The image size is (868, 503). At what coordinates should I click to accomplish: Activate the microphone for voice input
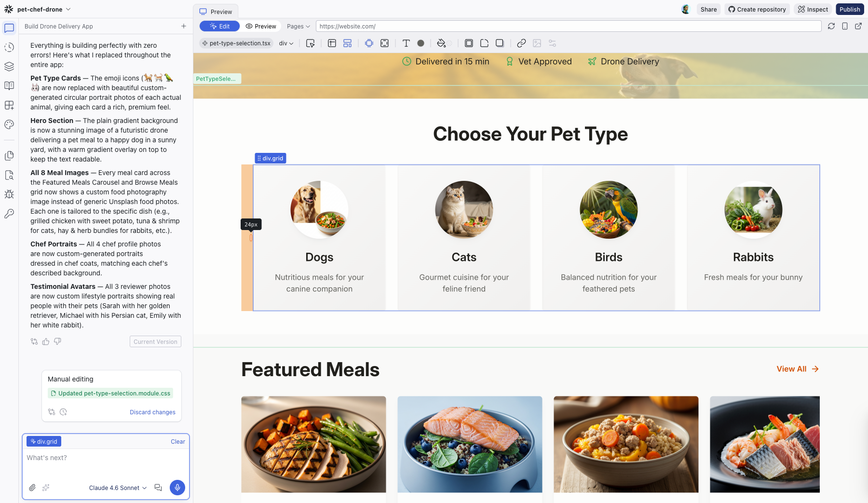point(177,488)
